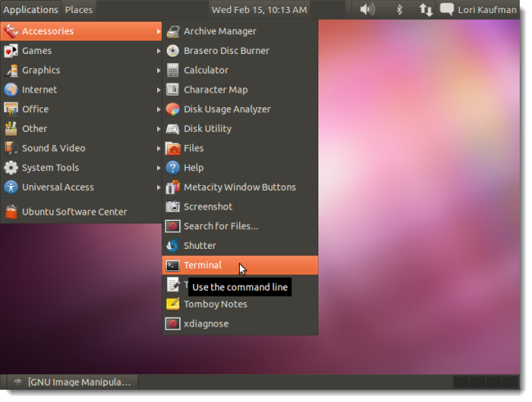Click the Help question mark icon
The image size is (532, 402).
(173, 168)
